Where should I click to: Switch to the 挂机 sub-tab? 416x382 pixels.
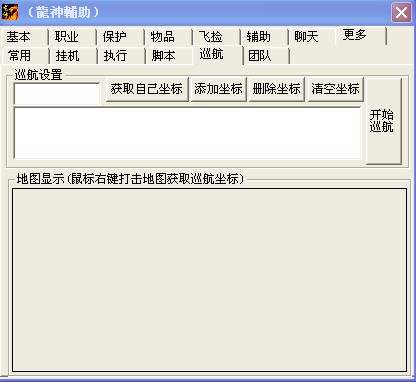74,56
